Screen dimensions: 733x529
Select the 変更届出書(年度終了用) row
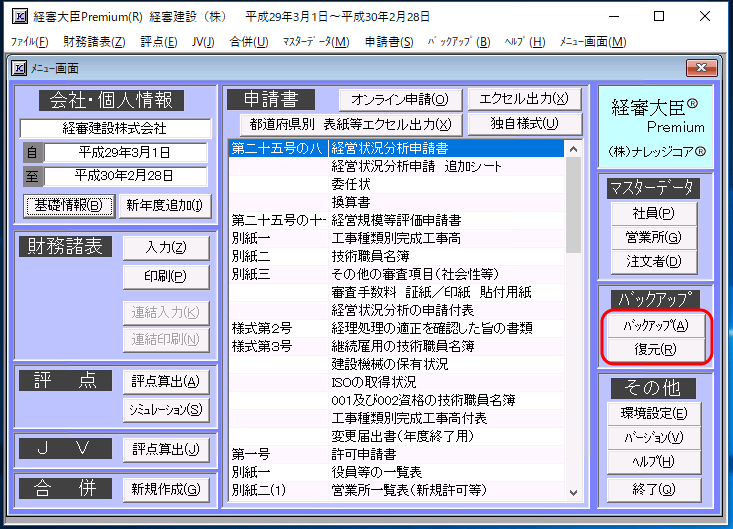[x=396, y=436]
